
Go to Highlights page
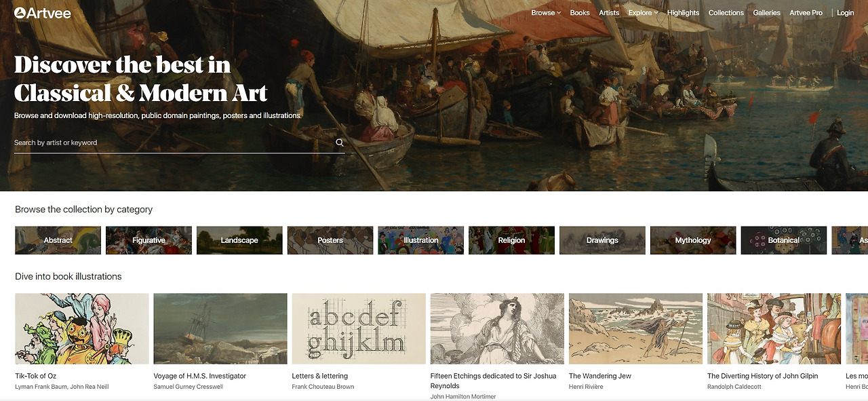pyautogui.click(x=683, y=13)
